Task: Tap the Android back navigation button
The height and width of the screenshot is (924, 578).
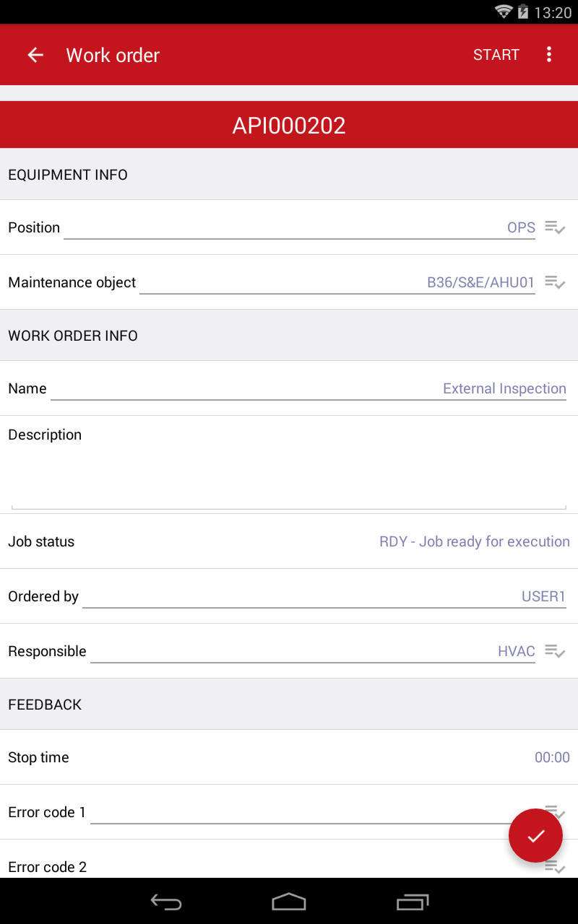Action: coord(165,902)
